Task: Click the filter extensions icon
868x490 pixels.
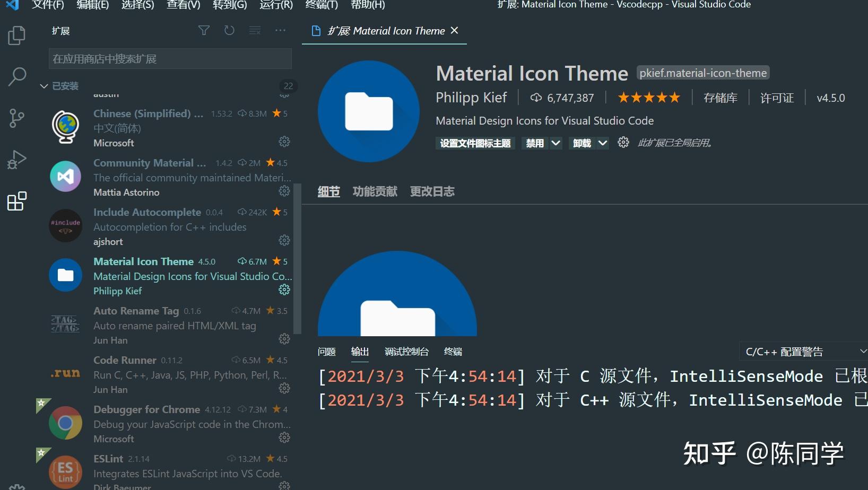Action: [204, 30]
